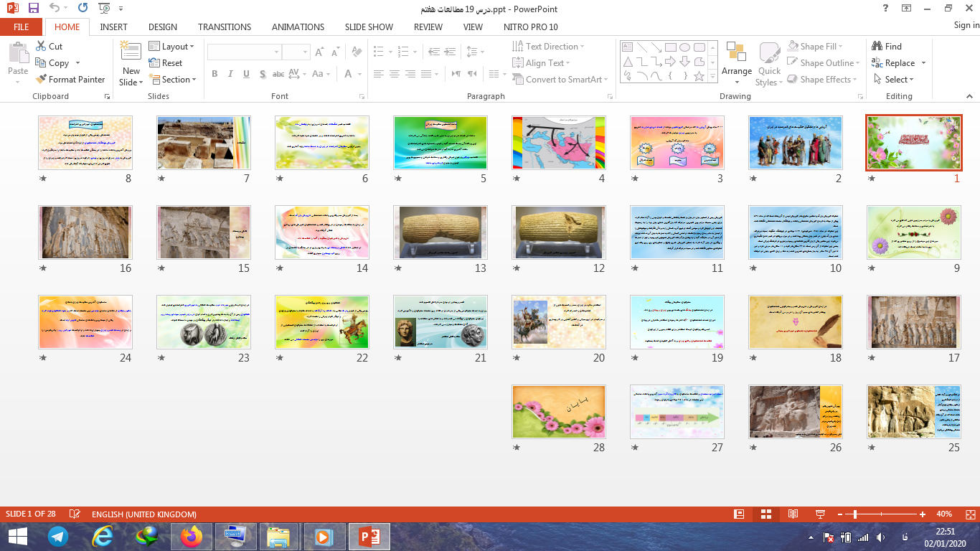Open the Section dropdown menu

(x=172, y=80)
